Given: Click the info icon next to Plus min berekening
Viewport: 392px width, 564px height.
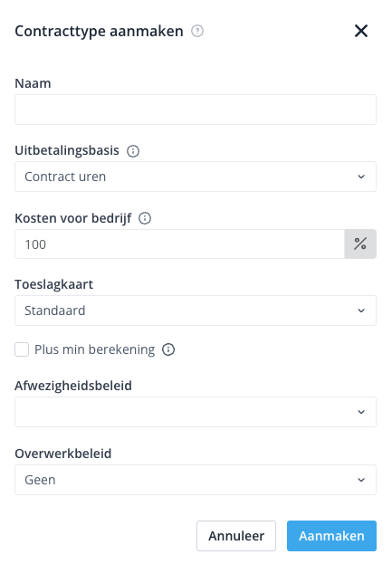Looking at the screenshot, I should click(x=168, y=349).
